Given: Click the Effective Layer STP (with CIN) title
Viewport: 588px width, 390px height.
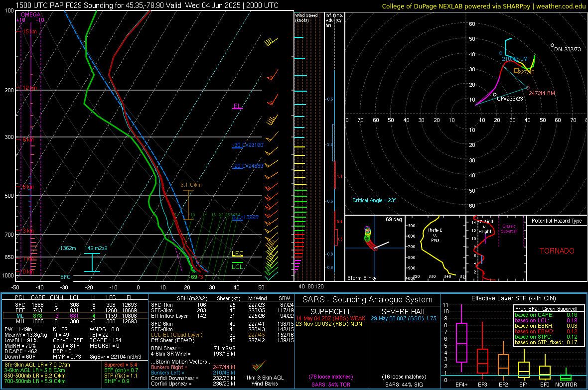Looking at the screenshot, I should pos(513,298).
